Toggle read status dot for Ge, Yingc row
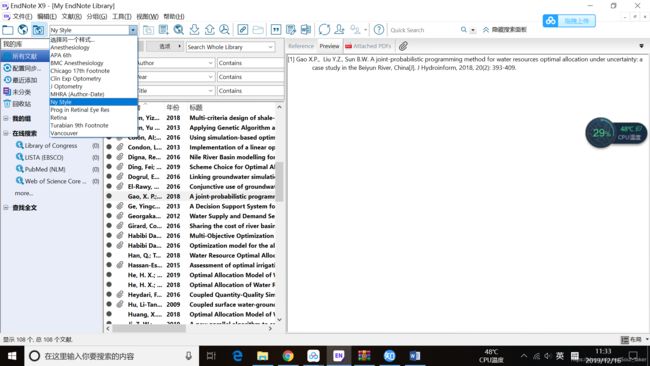Viewport: 650px width, 366px height. click(x=109, y=206)
